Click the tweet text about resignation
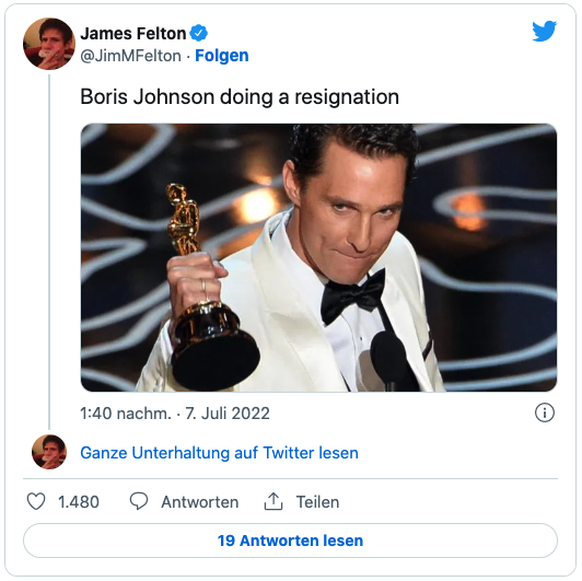582x581 pixels. tap(240, 97)
